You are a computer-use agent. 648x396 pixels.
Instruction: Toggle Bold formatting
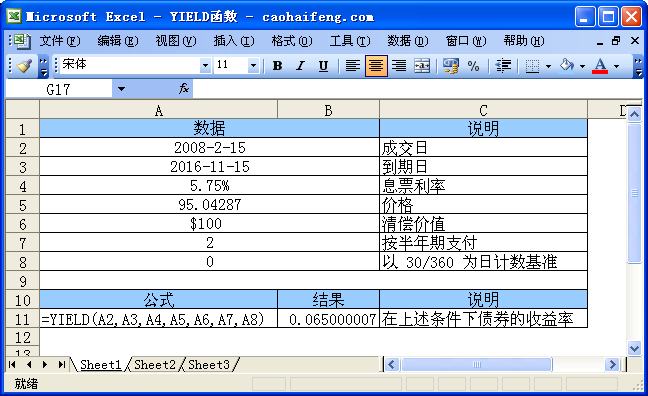pos(278,66)
